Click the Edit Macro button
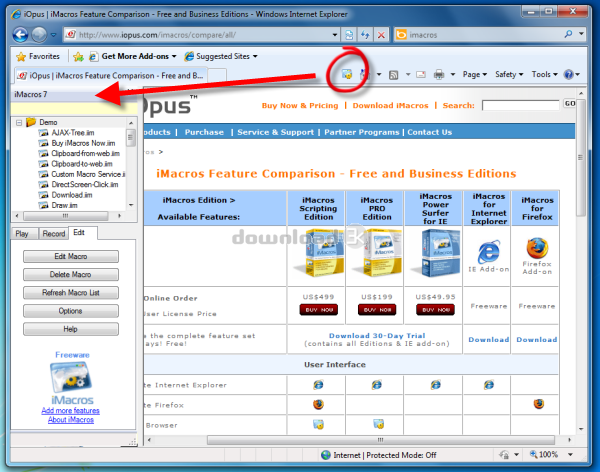 (x=71, y=256)
